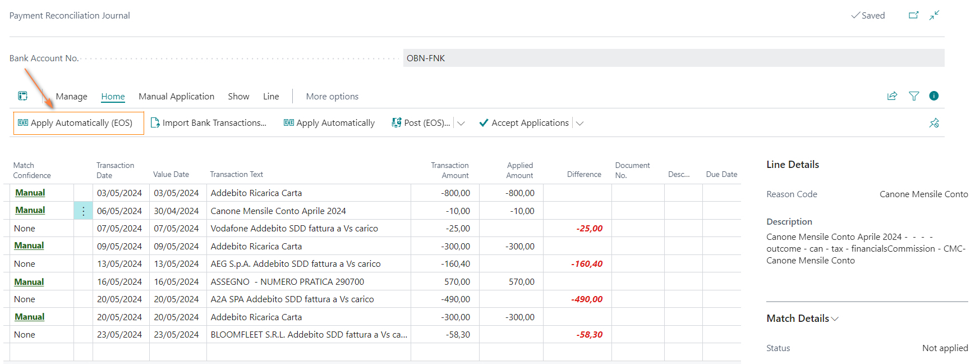The image size is (980, 364).
Task: Click the Bank Account No. field
Action: coord(674,58)
